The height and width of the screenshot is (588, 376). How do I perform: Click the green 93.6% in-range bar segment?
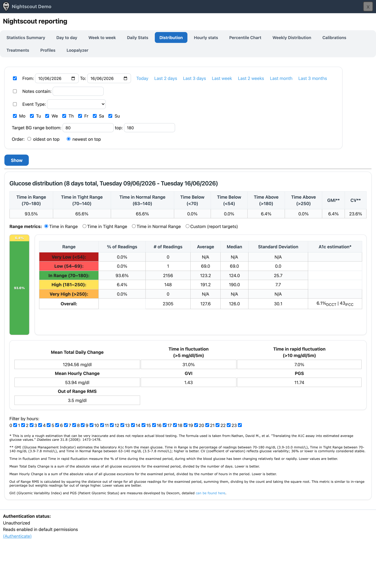(x=19, y=288)
